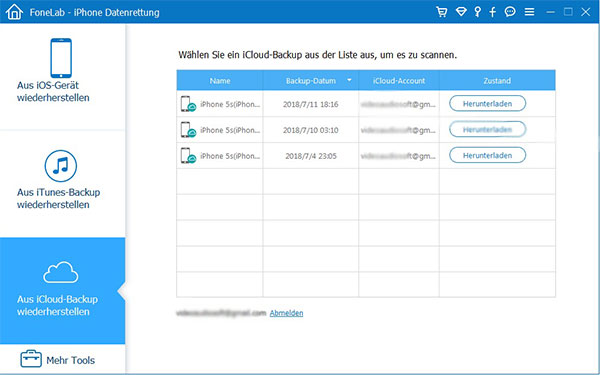Click Herunterladen for 2018/7/10 backup
The width and height of the screenshot is (600, 375).
coord(487,130)
